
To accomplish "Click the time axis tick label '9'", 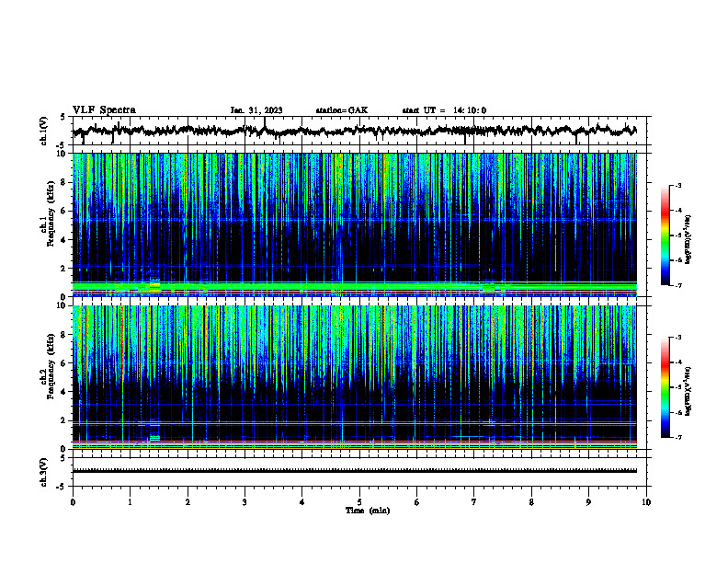I will 588,502.
